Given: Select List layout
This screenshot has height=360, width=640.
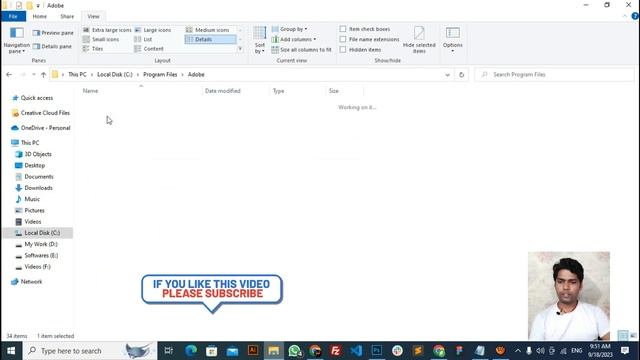Looking at the screenshot, I should 143,39.
